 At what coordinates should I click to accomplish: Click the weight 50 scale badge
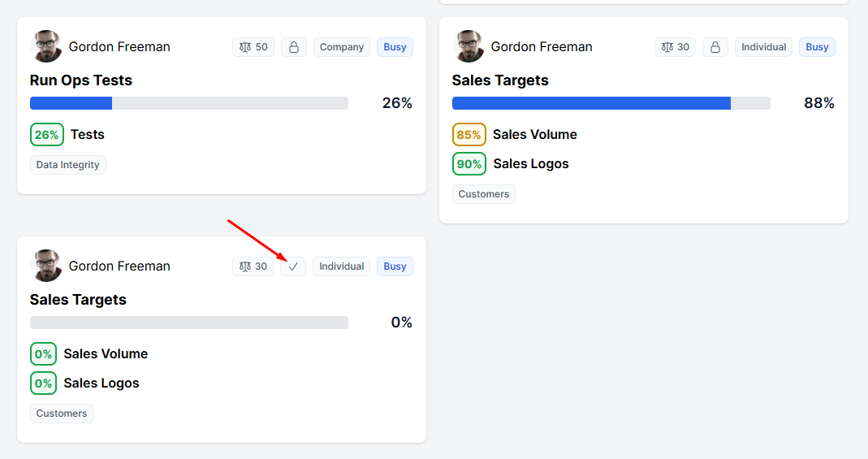253,47
